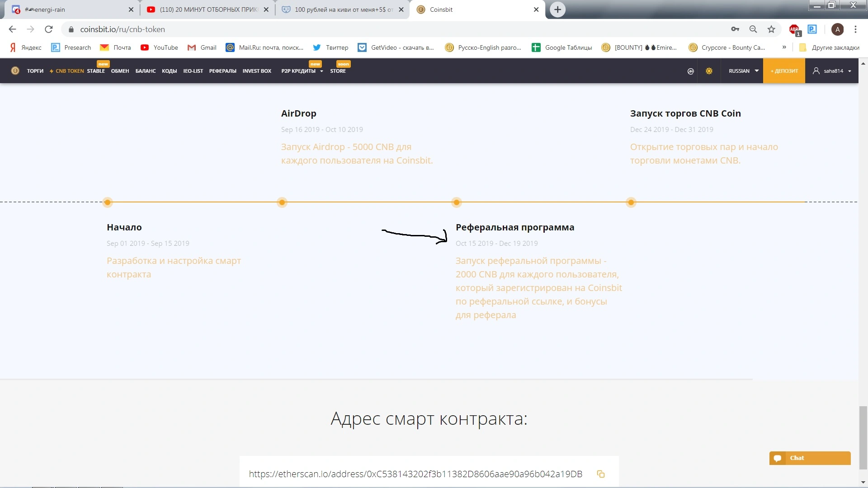Open the [BOUNTY] Emire bookmark
Viewport: 868px width, 488px height.
[x=639, y=47]
